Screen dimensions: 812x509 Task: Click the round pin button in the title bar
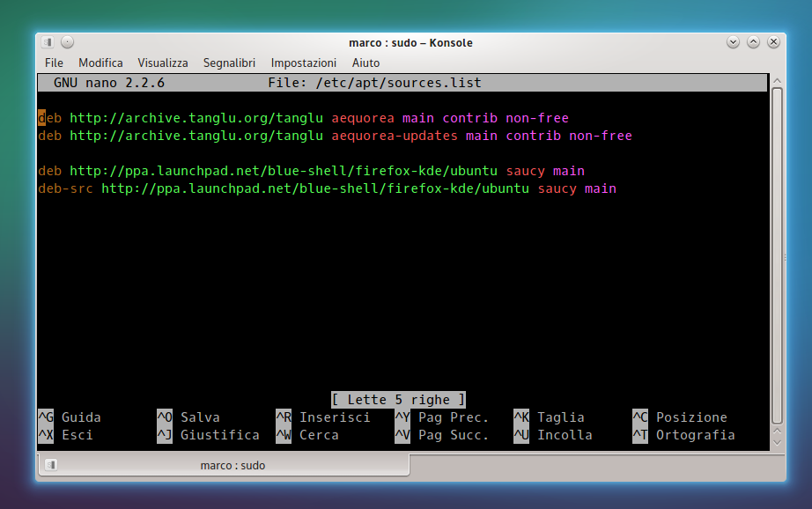pyautogui.click(x=67, y=42)
